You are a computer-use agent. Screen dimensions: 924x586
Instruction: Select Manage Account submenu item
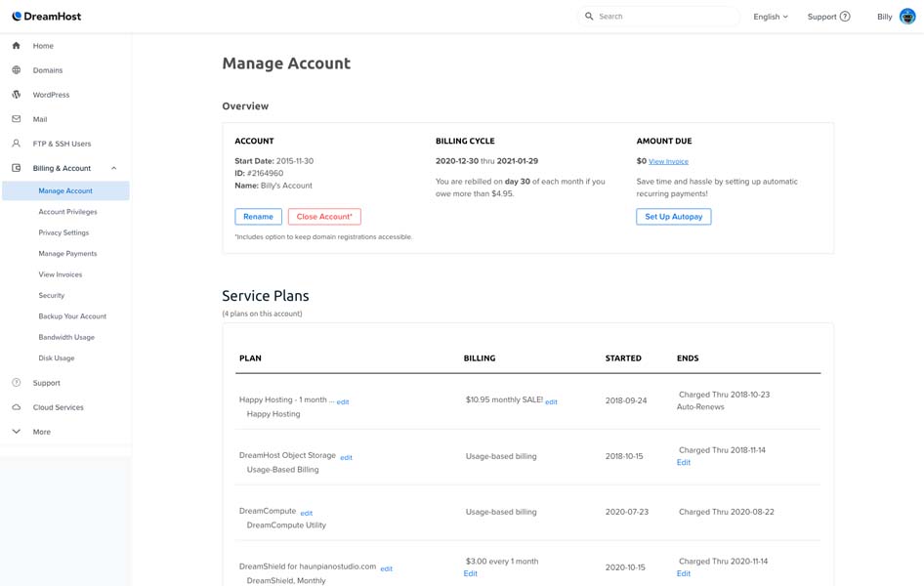point(65,190)
